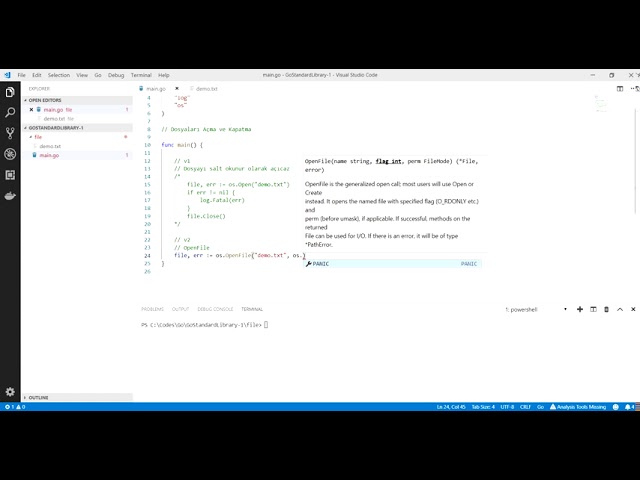Open the Help menu
The height and width of the screenshot is (480, 640).
pos(164,75)
